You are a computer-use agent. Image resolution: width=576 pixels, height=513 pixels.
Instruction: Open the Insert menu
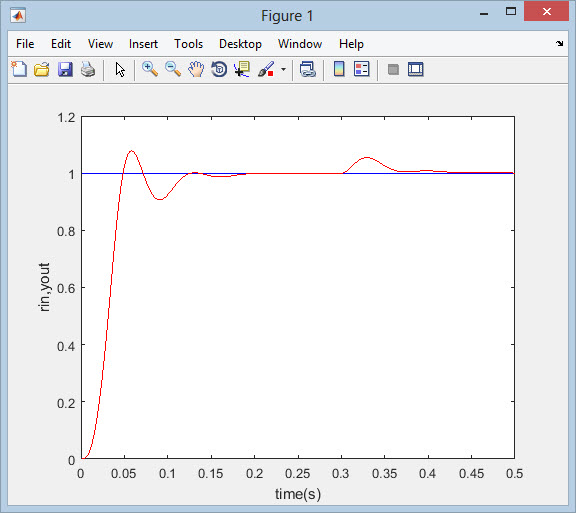click(143, 44)
